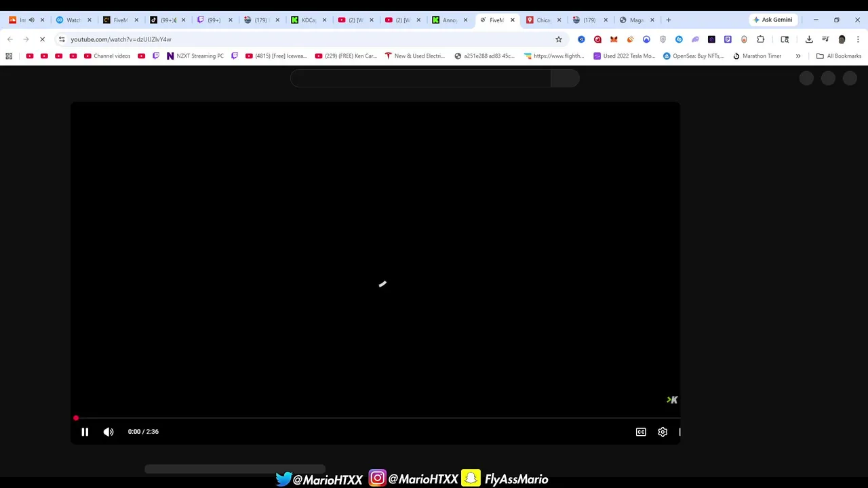Open the NZXT Streaming PC bookmark
The height and width of the screenshot is (488, 868).
tap(195, 56)
